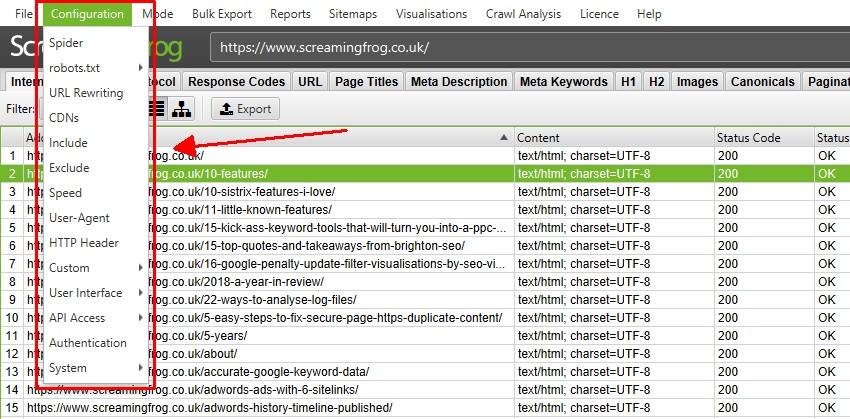Expand the User Interface submenu
Image resolution: width=850 pixels, height=419 pixels.
point(95,293)
